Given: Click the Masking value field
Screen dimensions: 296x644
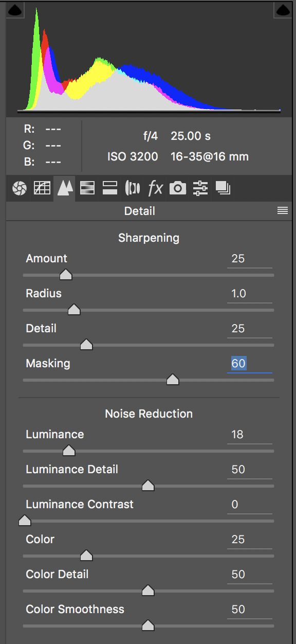Looking at the screenshot, I should tap(250, 364).
